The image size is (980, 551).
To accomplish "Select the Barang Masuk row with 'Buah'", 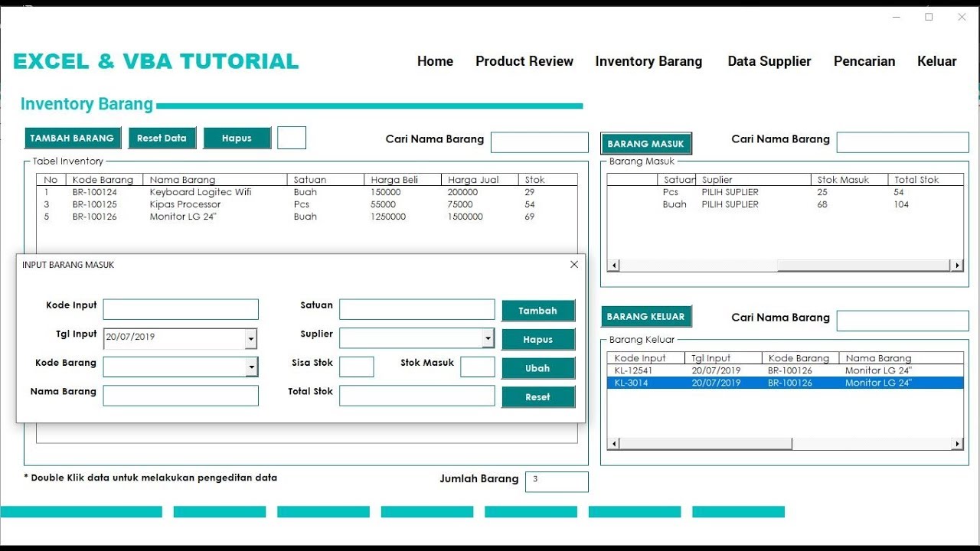I will click(x=786, y=204).
